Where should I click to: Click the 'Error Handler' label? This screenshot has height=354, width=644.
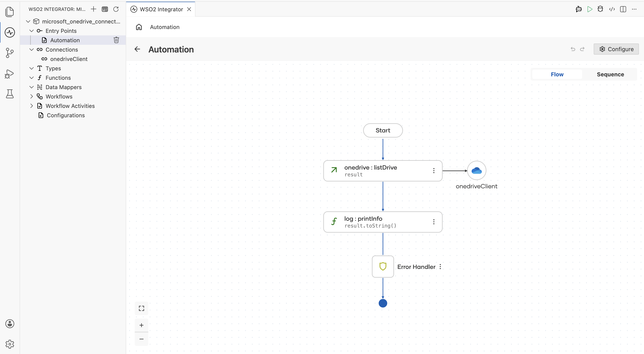click(x=416, y=267)
